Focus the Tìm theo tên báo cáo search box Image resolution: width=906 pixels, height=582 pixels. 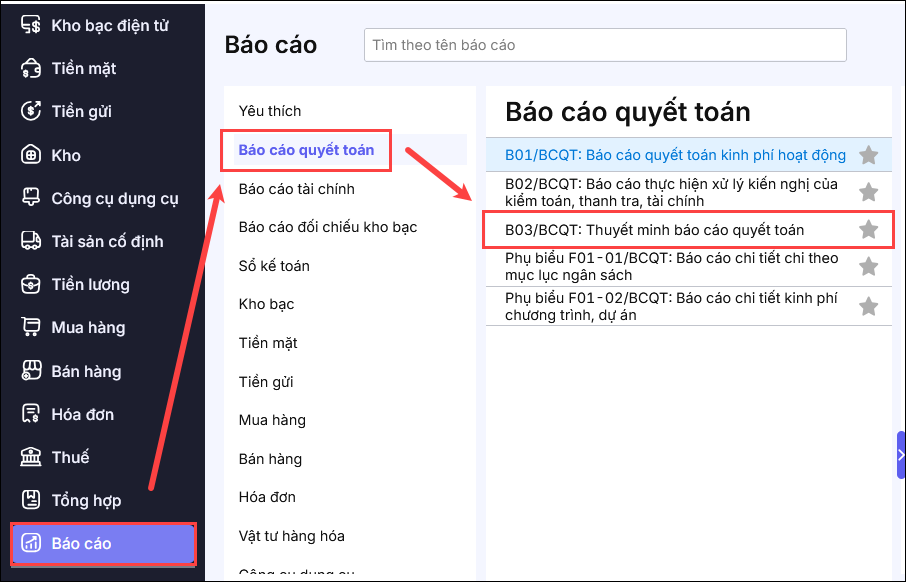[x=605, y=45]
